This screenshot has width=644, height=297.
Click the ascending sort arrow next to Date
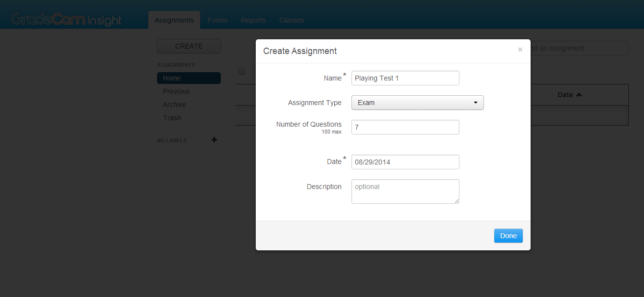[579, 94]
